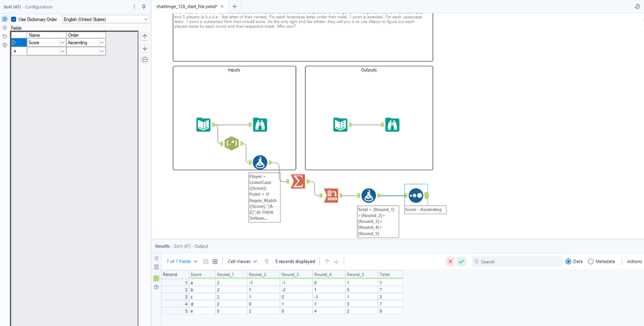
Task: Select the Input Data tool in Inputs container
Action: point(203,125)
